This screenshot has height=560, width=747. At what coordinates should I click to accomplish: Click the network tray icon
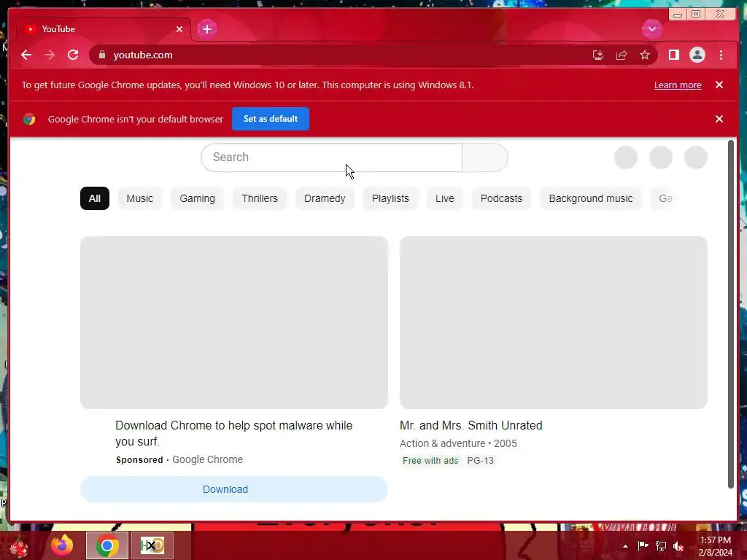pyautogui.click(x=661, y=546)
